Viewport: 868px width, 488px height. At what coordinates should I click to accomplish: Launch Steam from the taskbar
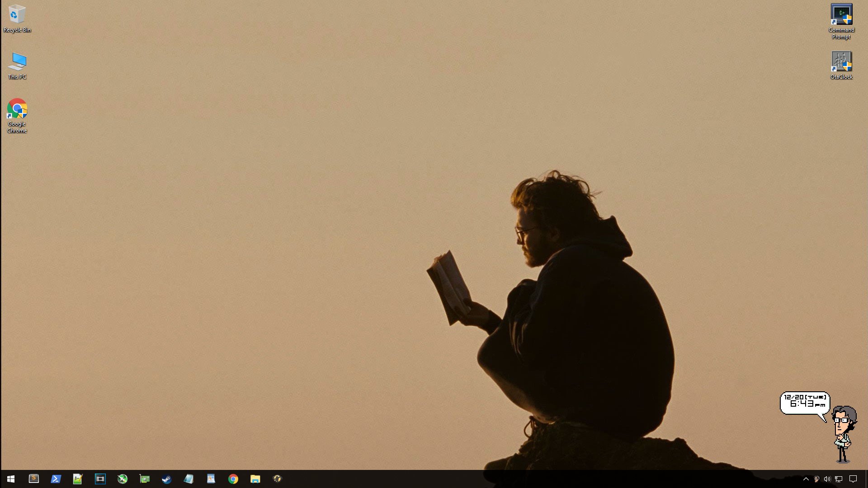click(166, 479)
